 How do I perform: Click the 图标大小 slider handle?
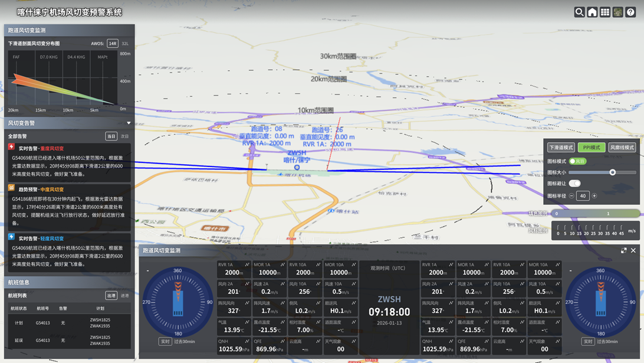pyautogui.click(x=613, y=172)
